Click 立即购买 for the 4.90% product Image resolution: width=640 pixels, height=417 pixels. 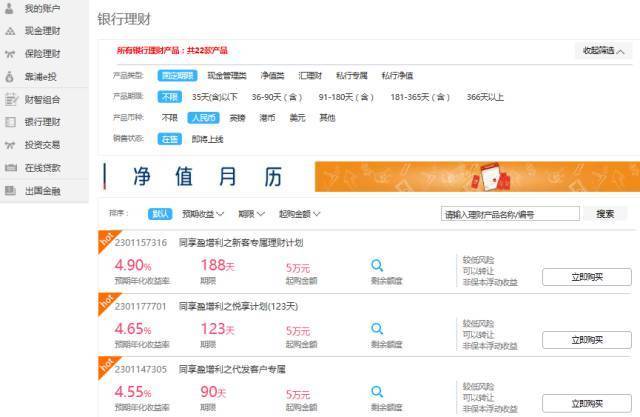point(587,277)
